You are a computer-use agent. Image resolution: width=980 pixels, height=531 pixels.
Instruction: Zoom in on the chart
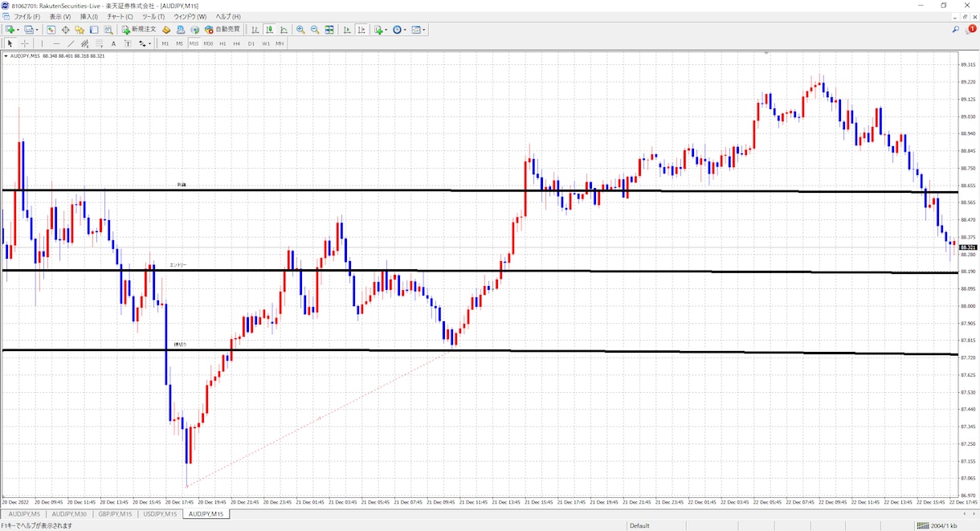tap(300, 30)
